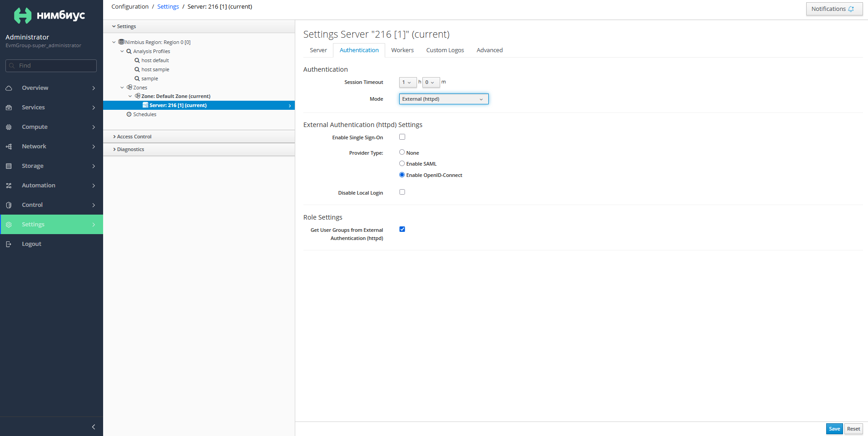Collapse the Nimbius Region tree node
This screenshot has height=436, width=868.
(114, 42)
